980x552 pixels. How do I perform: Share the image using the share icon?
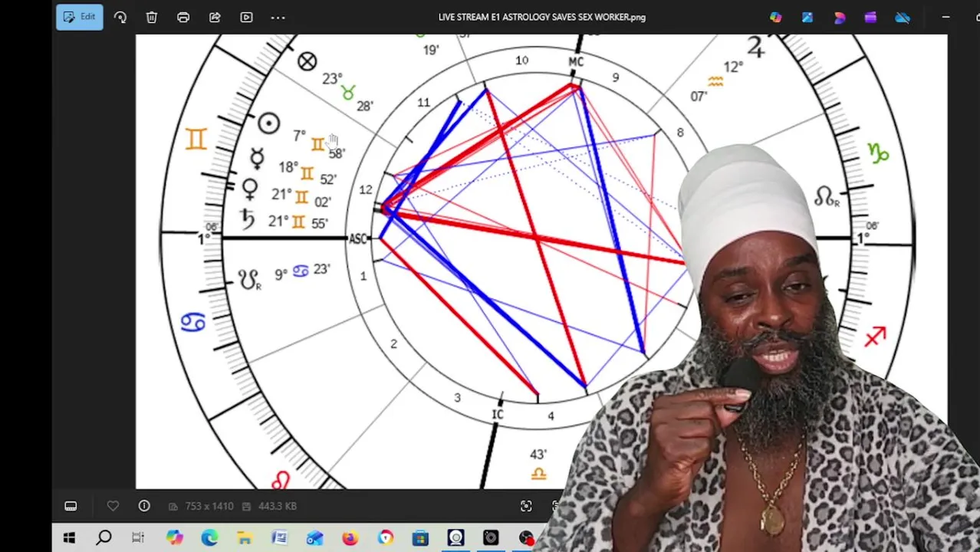click(x=215, y=17)
